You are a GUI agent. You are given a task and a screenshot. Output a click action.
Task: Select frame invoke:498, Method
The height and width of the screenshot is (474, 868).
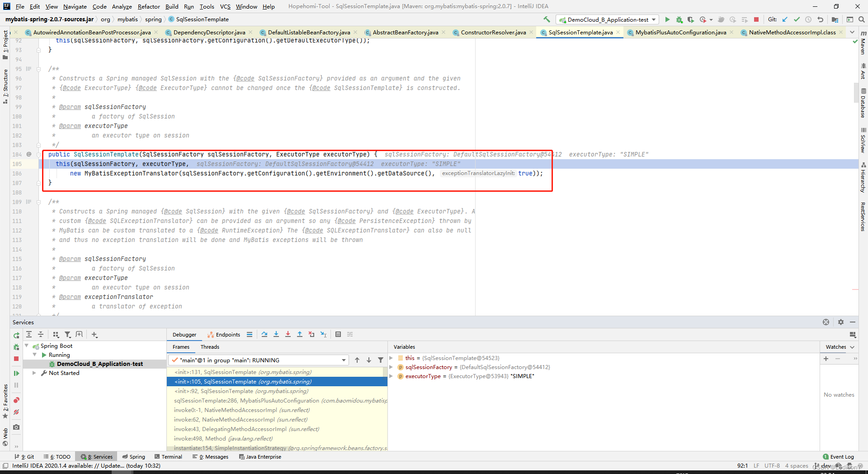tap(277, 438)
